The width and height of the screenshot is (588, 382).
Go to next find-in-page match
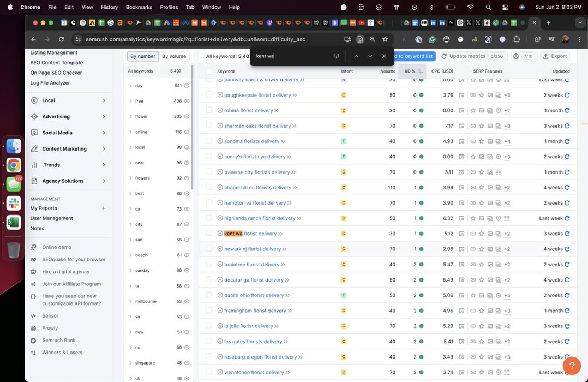click(x=370, y=56)
